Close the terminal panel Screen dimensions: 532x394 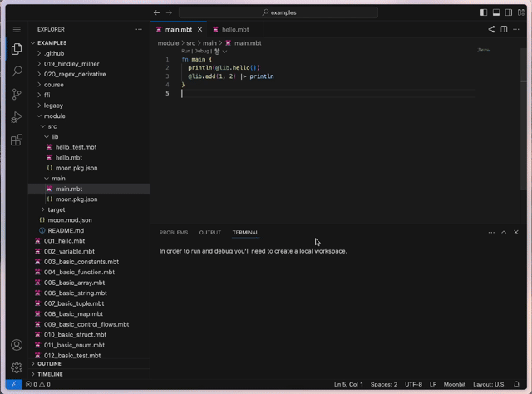pyautogui.click(x=516, y=233)
